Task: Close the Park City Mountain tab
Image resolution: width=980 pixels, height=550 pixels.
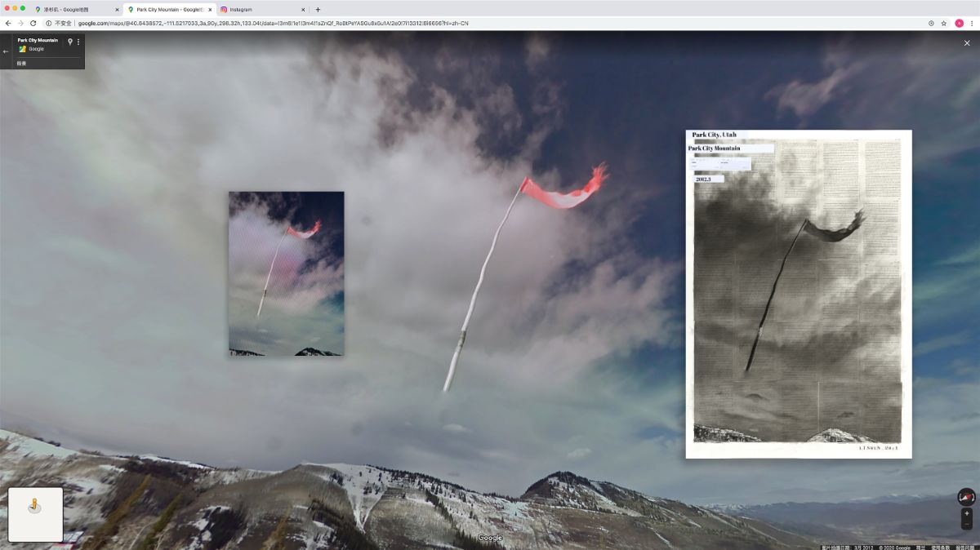Action: 210,10
